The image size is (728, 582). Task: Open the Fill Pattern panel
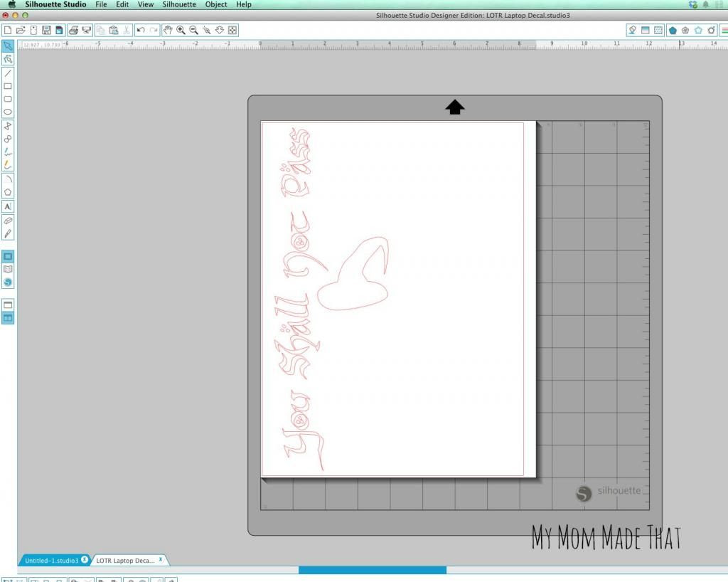tap(658, 30)
